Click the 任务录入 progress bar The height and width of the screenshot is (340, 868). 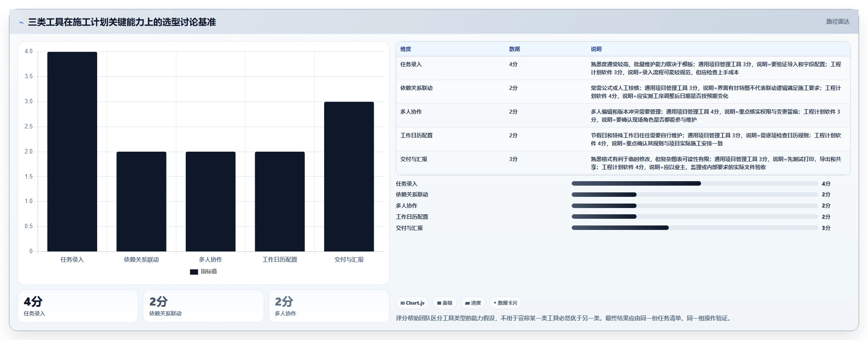click(695, 183)
